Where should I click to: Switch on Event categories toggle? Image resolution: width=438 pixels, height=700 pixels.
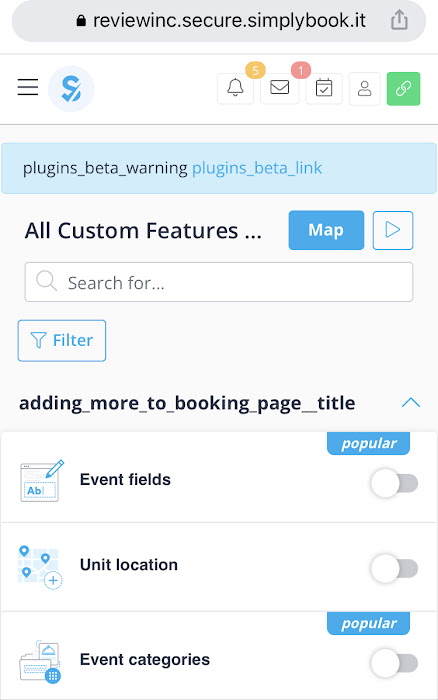(394, 663)
